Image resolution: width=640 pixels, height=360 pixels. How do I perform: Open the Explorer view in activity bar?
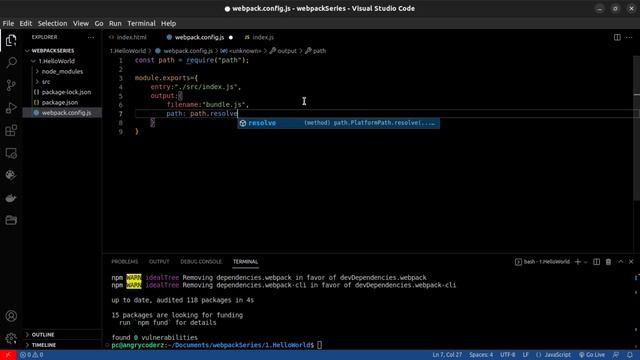click(x=11, y=40)
